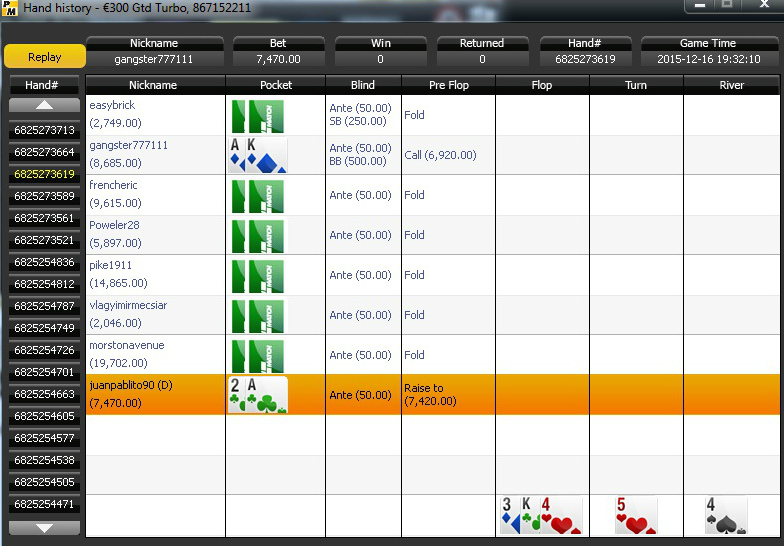Click the King of clubs flop card
Screen dimensions: 784x546
tap(530, 516)
